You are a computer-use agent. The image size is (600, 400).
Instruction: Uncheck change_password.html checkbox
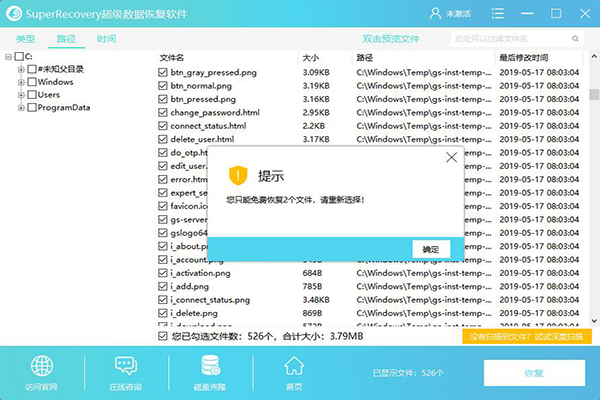(x=163, y=113)
